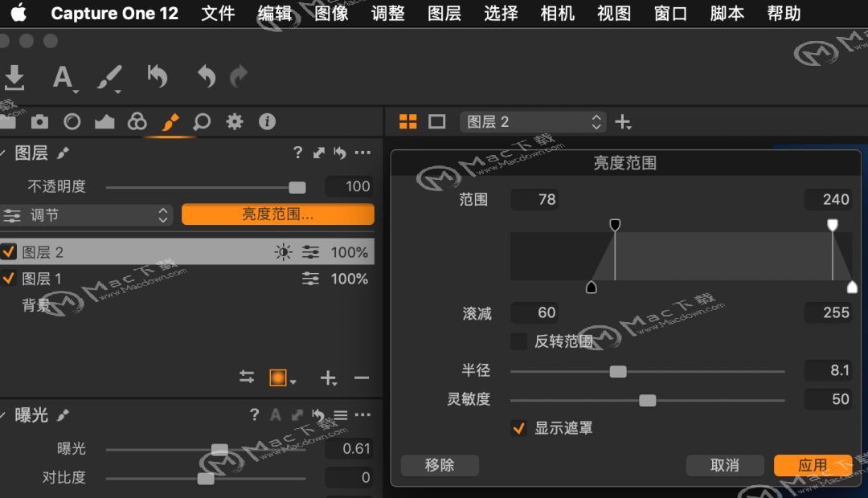Click the 应用 apply button
Image resolution: width=868 pixels, height=498 pixels.
click(813, 465)
